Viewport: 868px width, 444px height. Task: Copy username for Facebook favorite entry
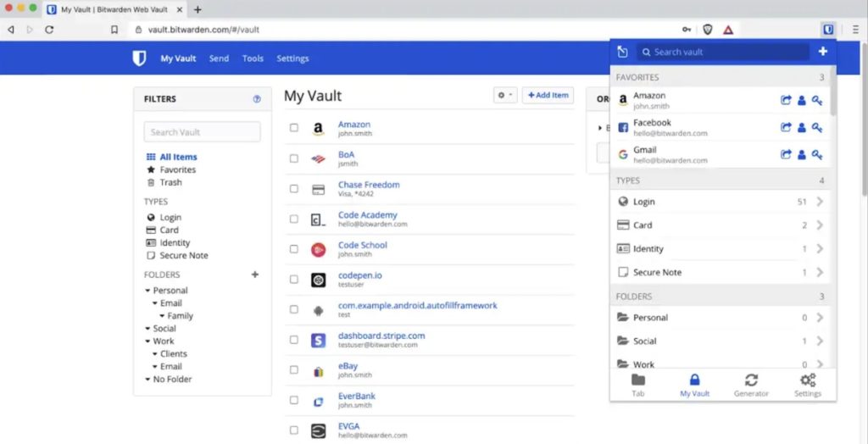point(801,128)
